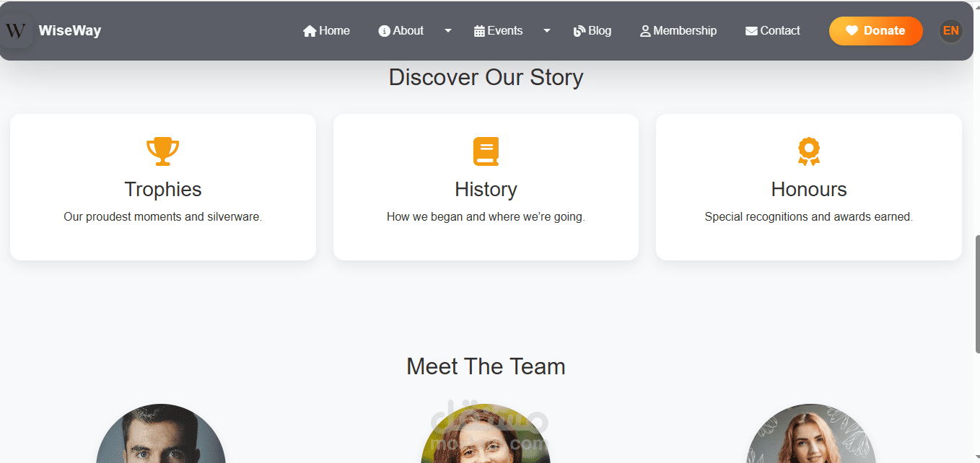Click the calendar icon beside Events

[x=479, y=31]
